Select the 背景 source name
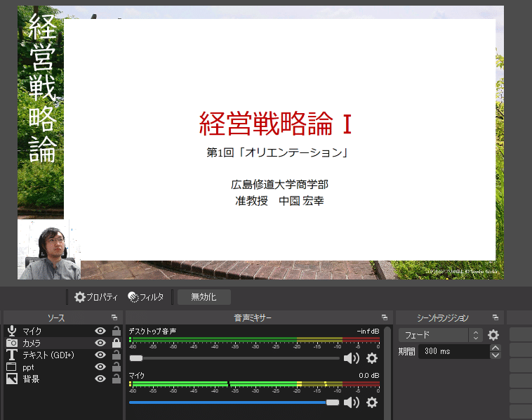 point(31,379)
